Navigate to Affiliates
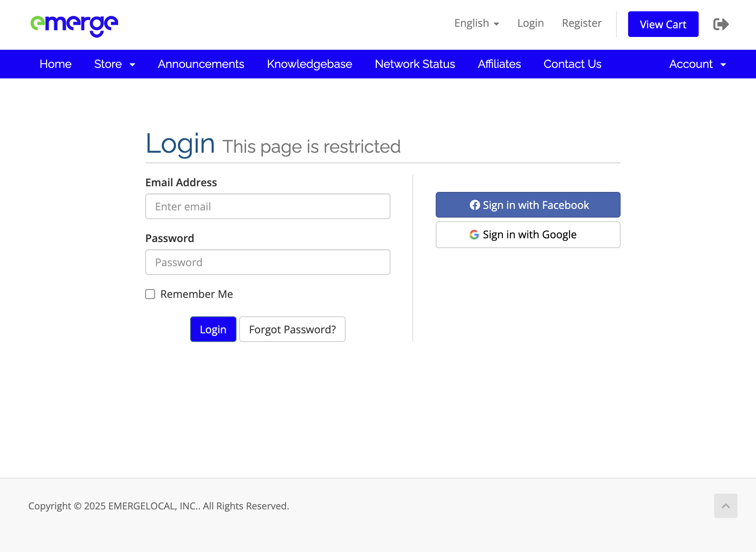 (x=499, y=64)
